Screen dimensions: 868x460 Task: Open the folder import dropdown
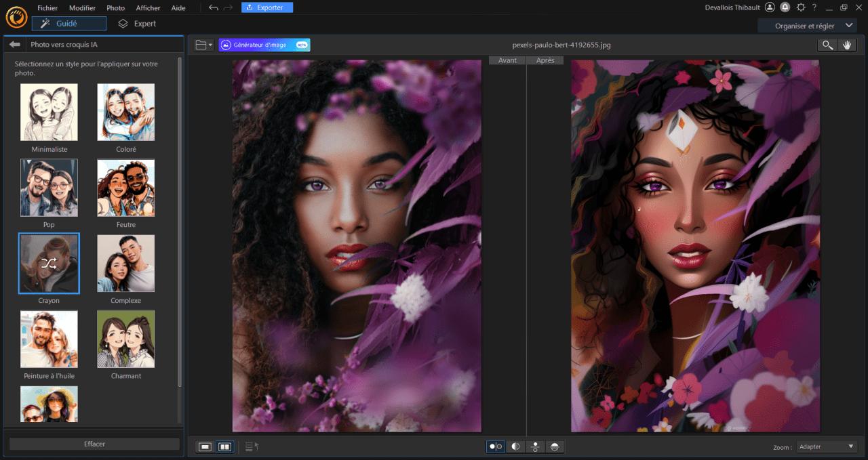point(203,45)
